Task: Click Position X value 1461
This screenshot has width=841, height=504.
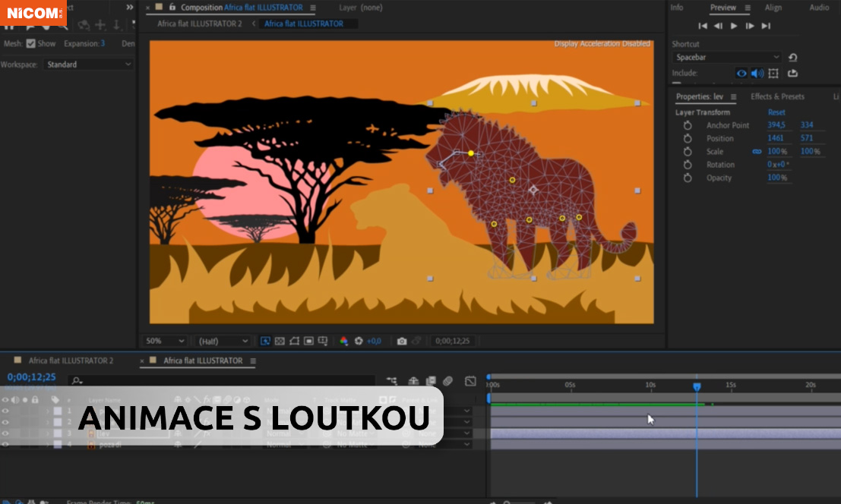Action: [x=776, y=137]
